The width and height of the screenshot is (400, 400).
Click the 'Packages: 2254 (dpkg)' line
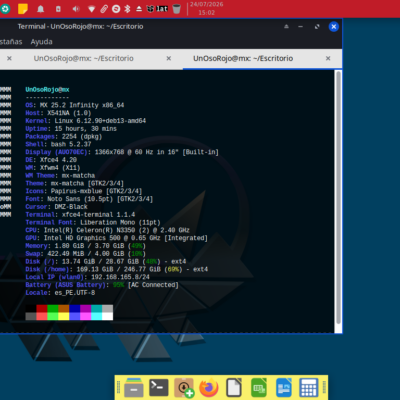pos(64,136)
